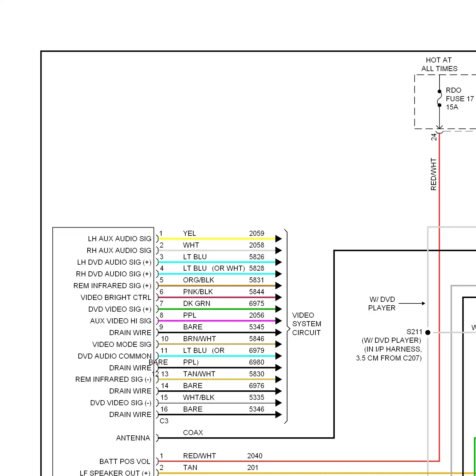Select circuit number 6980
476x476 pixels.
pyautogui.click(x=256, y=362)
